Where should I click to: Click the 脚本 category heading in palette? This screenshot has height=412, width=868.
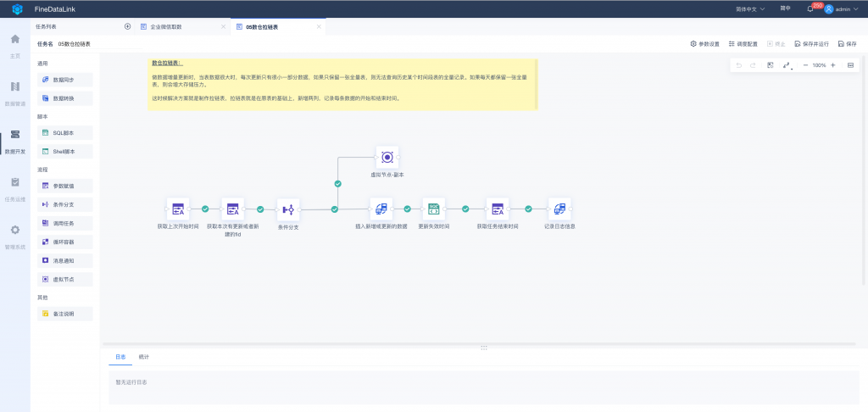[x=42, y=116]
